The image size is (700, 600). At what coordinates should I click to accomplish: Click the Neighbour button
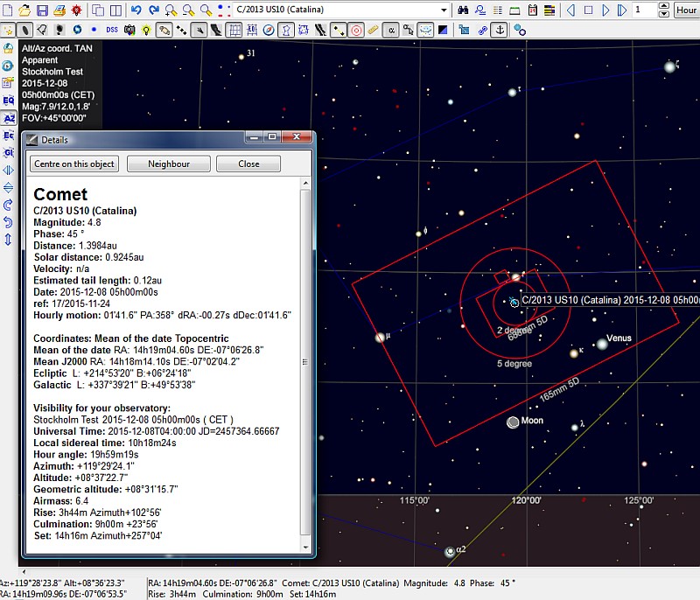pos(169,164)
